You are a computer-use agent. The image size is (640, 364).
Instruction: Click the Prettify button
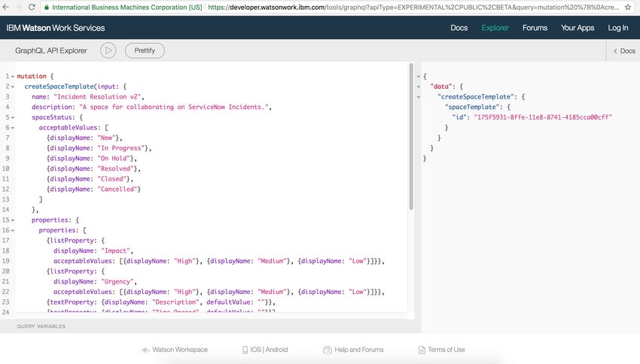[x=145, y=50]
